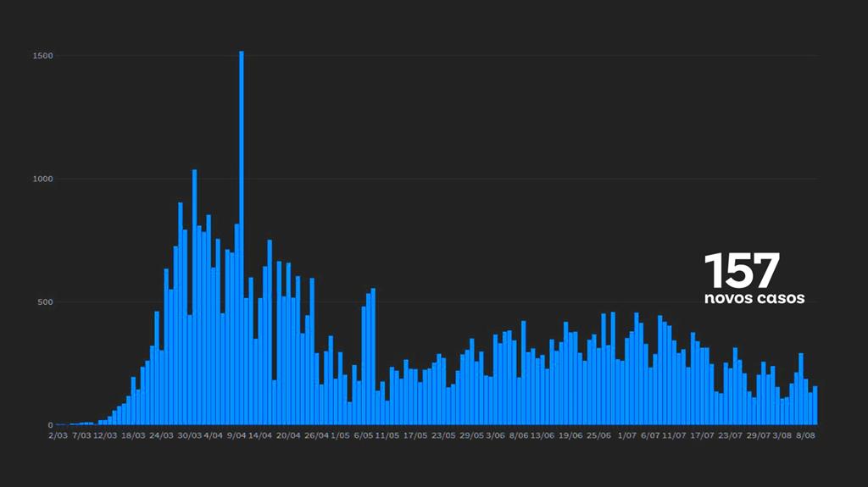Click the 0 y-axis label

click(x=51, y=425)
